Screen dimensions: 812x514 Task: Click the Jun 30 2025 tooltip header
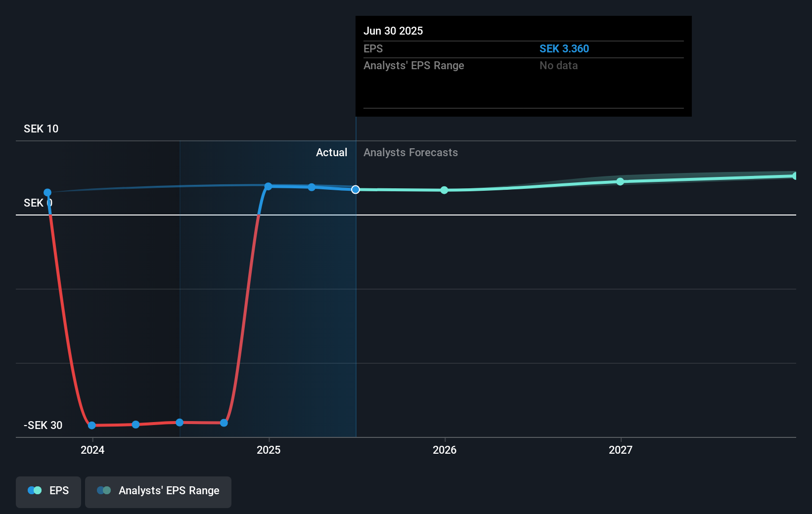pyautogui.click(x=393, y=31)
